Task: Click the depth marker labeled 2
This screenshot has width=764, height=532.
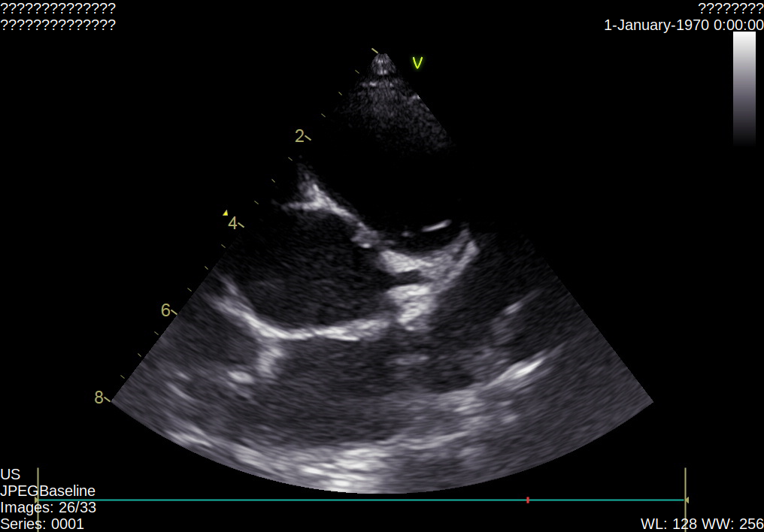Action: (x=299, y=135)
